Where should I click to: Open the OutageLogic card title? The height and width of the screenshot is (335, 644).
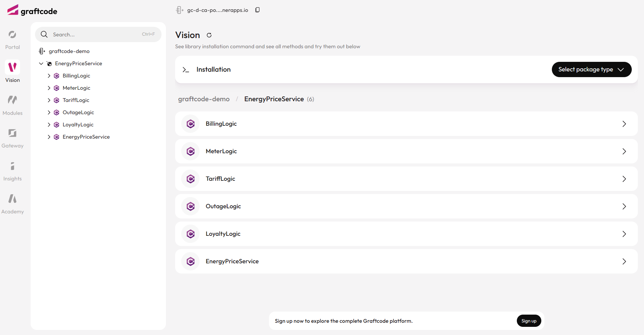(x=223, y=206)
